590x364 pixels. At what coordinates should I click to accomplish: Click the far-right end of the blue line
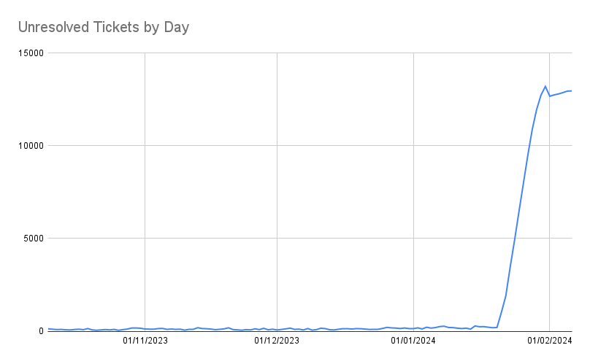coord(571,90)
